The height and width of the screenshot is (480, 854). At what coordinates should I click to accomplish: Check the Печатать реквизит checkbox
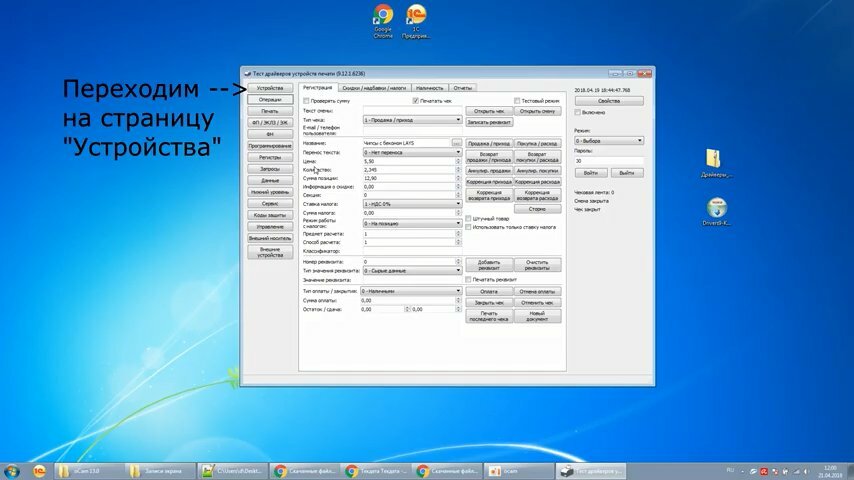(468, 280)
